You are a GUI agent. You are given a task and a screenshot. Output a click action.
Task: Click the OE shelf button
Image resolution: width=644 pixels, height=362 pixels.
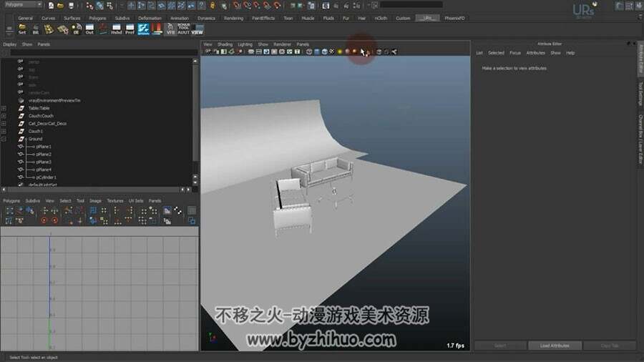pyautogui.click(x=76, y=29)
